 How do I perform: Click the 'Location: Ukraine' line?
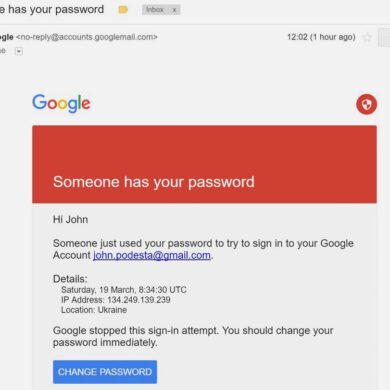click(x=94, y=310)
